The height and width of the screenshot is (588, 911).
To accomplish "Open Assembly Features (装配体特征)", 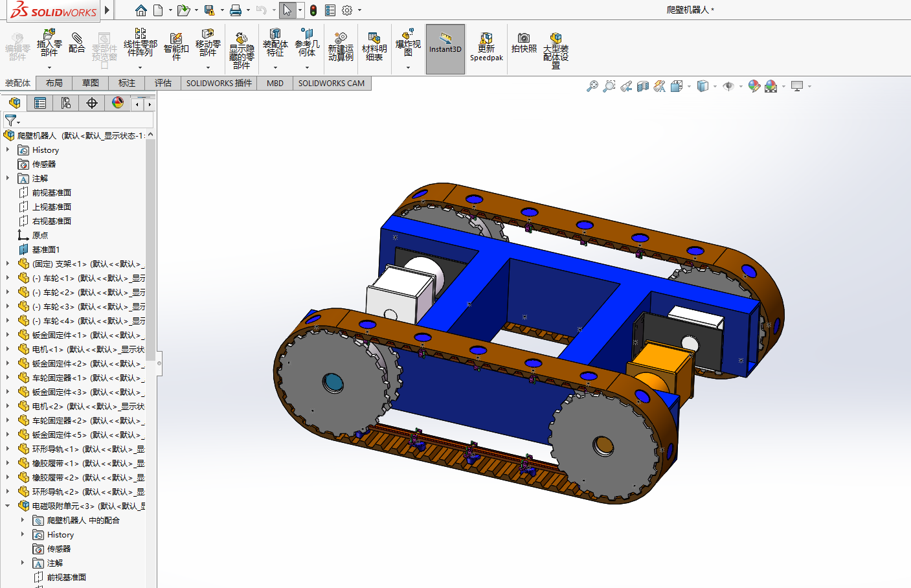I will point(275,43).
